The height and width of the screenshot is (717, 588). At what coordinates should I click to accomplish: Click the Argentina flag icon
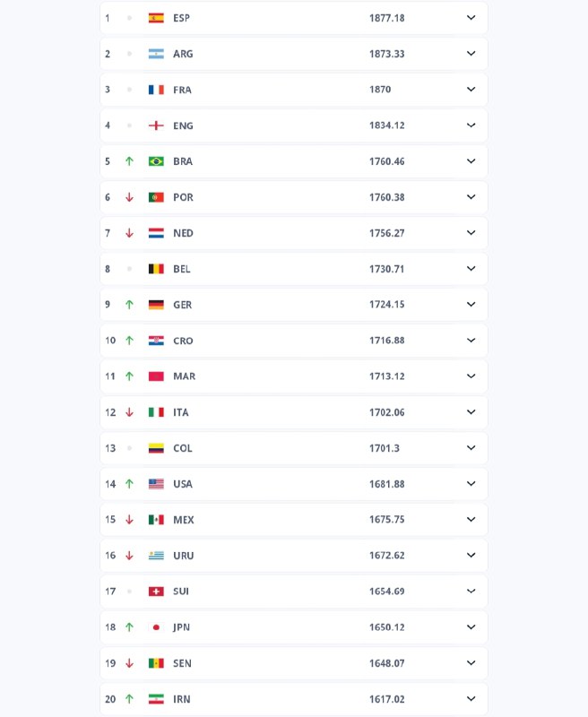point(156,54)
